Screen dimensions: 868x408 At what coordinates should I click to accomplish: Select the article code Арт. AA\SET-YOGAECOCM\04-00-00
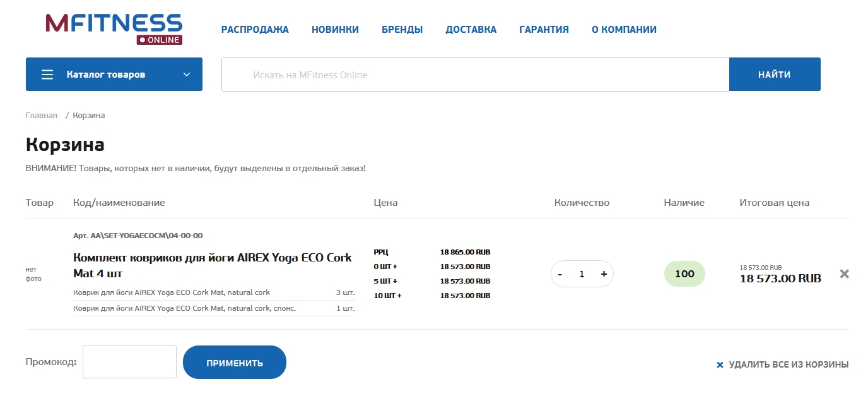pyautogui.click(x=138, y=236)
